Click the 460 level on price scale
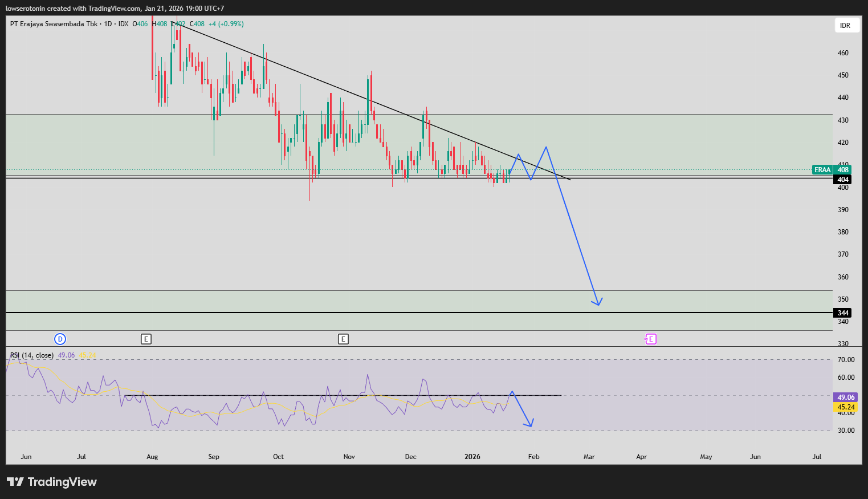868x499 pixels. (843, 53)
